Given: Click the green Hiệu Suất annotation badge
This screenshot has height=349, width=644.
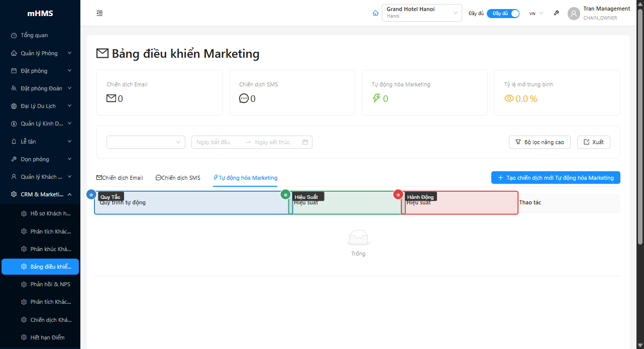Looking at the screenshot, I should click(x=285, y=195).
